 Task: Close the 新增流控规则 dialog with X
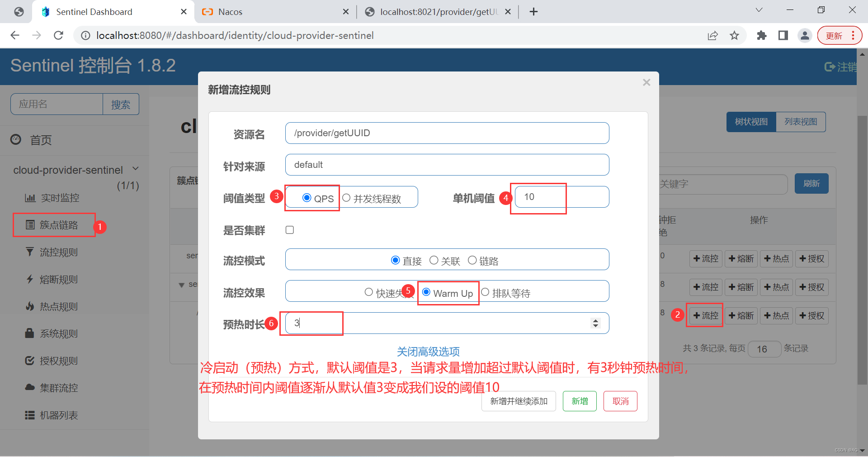(x=646, y=82)
